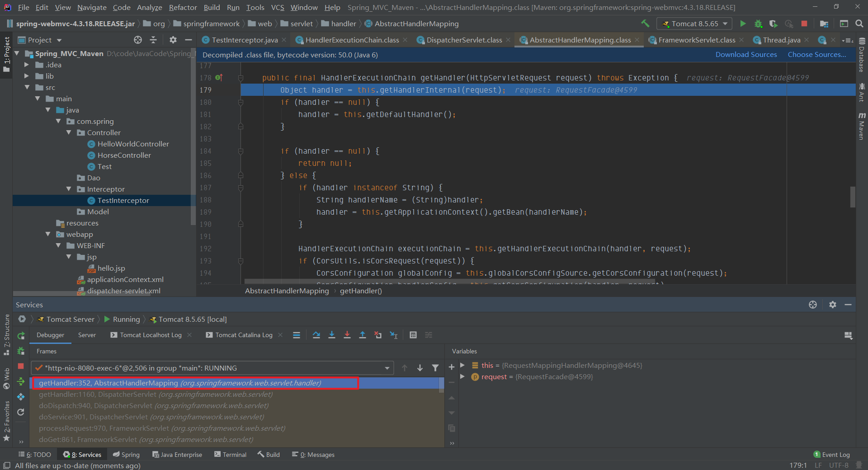The height and width of the screenshot is (470, 868).
Task: Open the VCS menu
Action: (278, 7)
